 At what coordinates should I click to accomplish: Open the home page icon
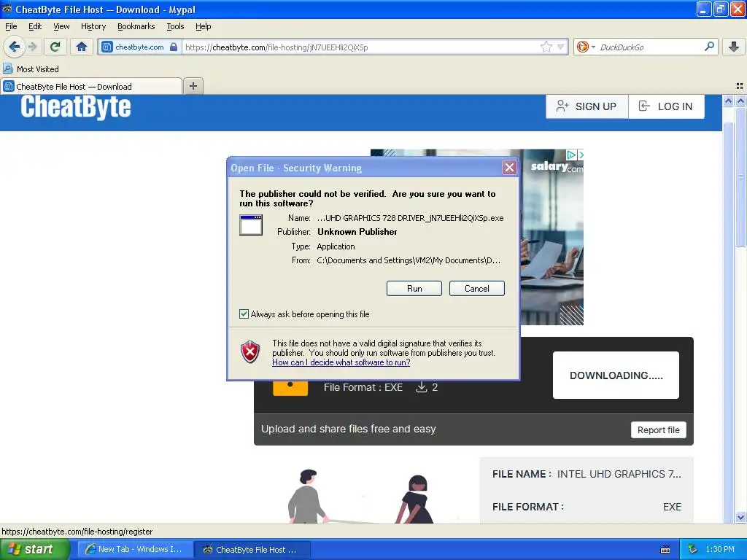point(82,47)
